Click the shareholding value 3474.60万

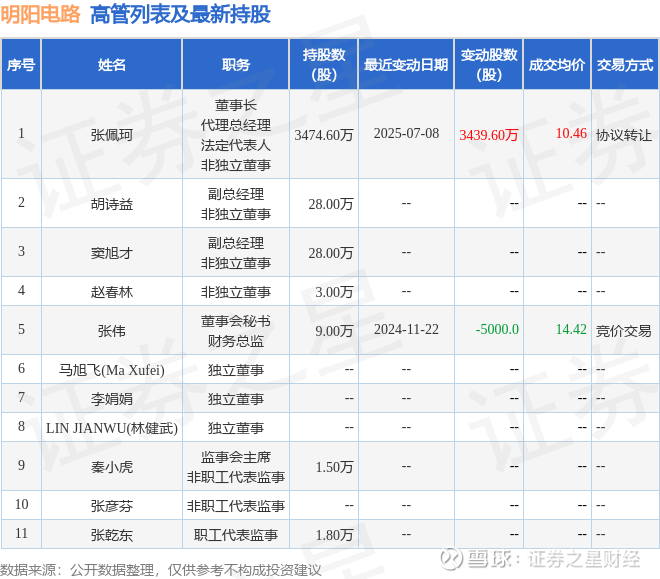tap(323, 135)
